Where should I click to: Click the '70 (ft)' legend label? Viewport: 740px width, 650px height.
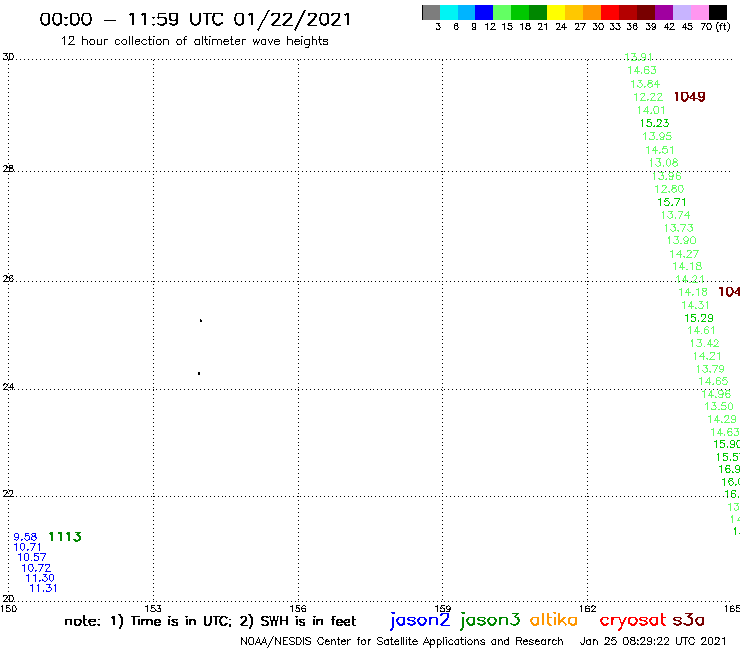[x=715, y=27]
